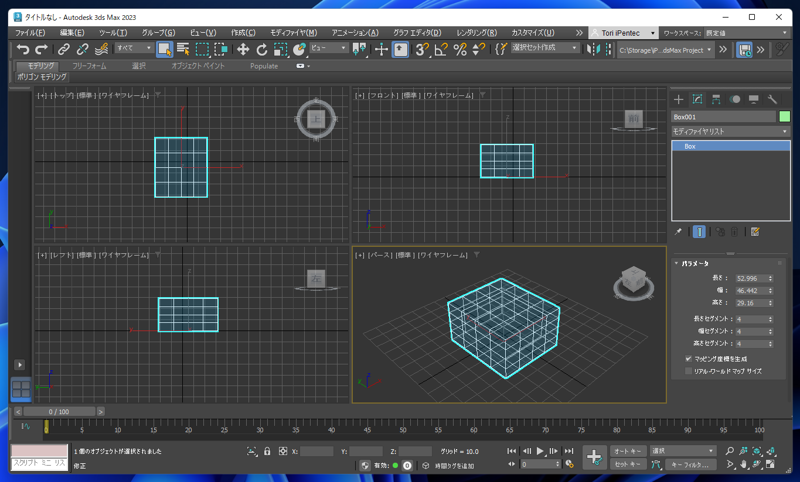The height and width of the screenshot is (482, 800).
Task: Click the Bind to Space Warp icon
Action: click(x=102, y=49)
